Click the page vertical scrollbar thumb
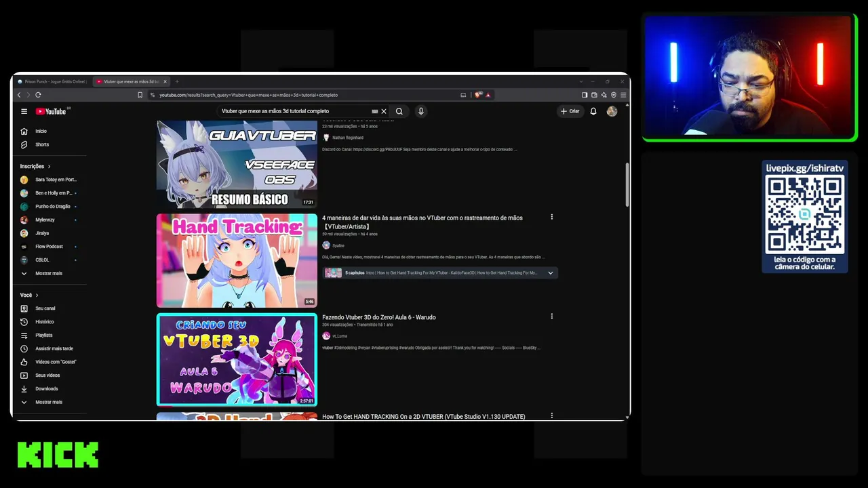The image size is (868, 488). (x=627, y=184)
